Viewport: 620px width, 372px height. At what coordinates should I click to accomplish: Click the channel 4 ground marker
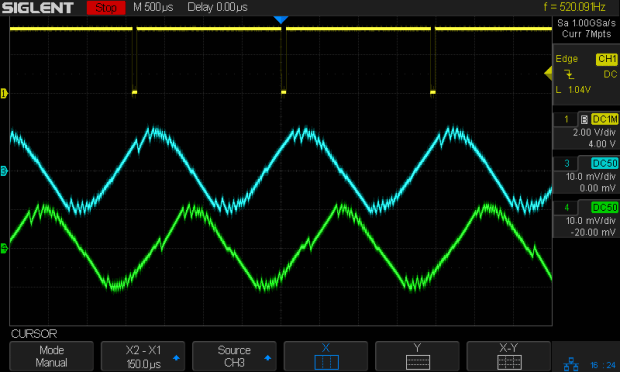pos(4,249)
